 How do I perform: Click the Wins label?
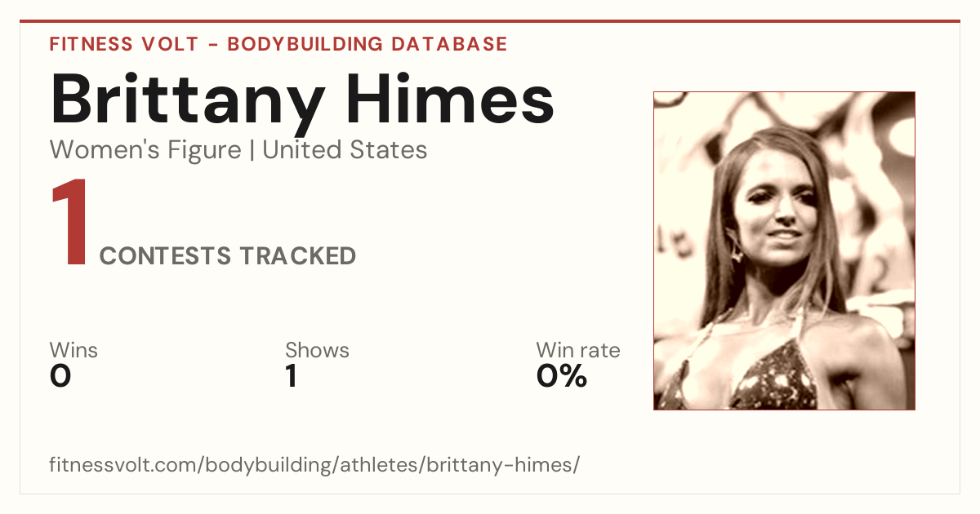tap(73, 351)
